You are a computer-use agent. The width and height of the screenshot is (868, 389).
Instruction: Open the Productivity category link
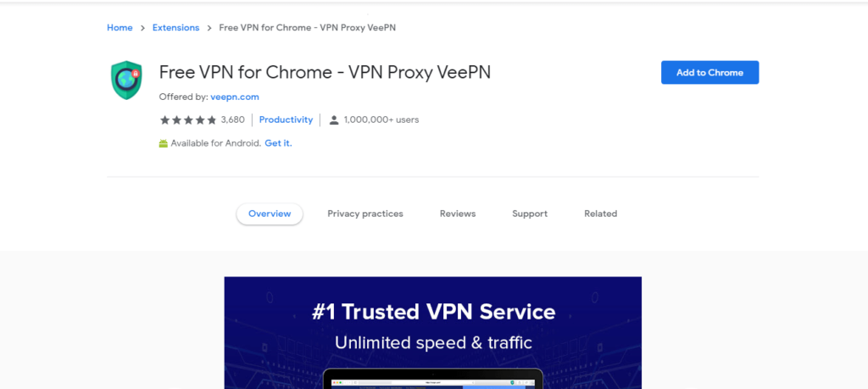(x=286, y=119)
